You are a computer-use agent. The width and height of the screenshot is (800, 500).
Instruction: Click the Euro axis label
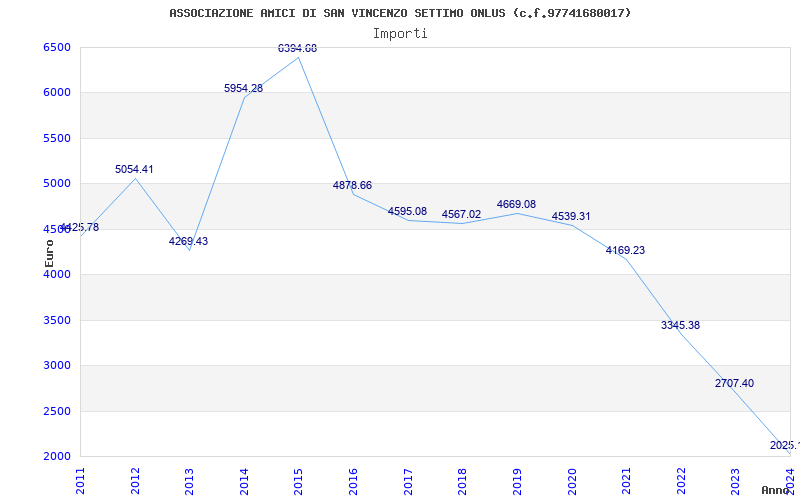pos(49,254)
